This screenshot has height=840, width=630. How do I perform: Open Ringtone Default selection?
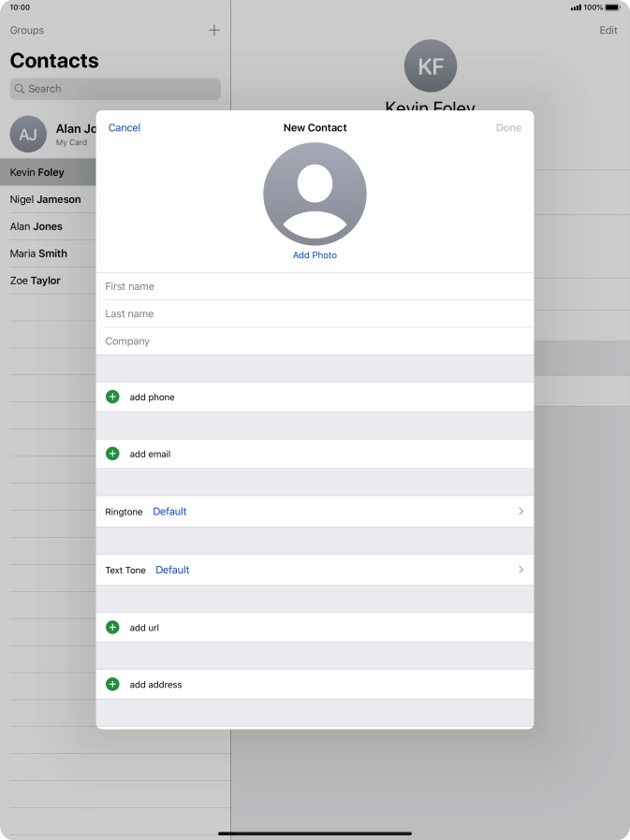click(169, 512)
